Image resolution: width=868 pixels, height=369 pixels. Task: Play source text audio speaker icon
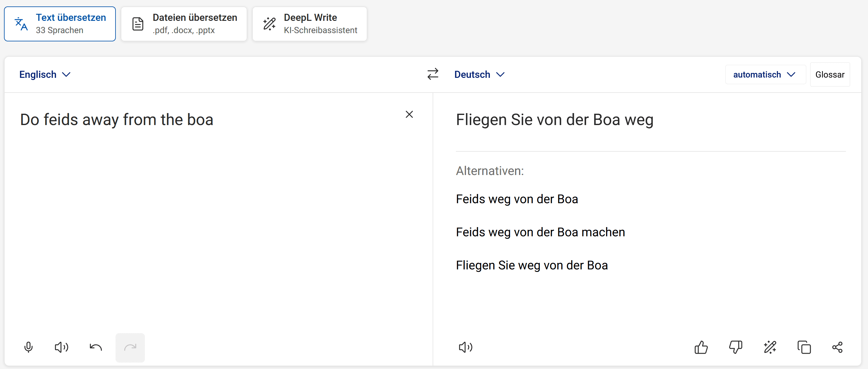pyautogui.click(x=61, y=347)
